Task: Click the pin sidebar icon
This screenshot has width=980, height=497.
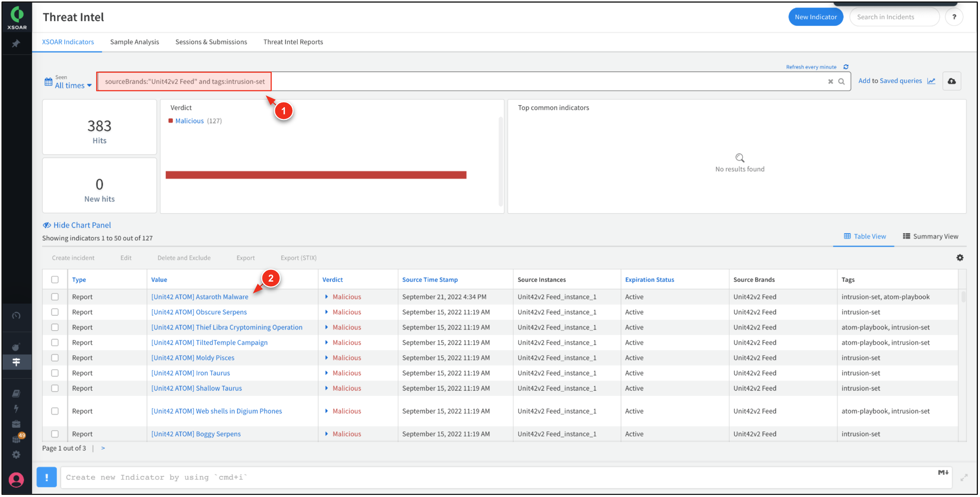Action: coord(16,44)
